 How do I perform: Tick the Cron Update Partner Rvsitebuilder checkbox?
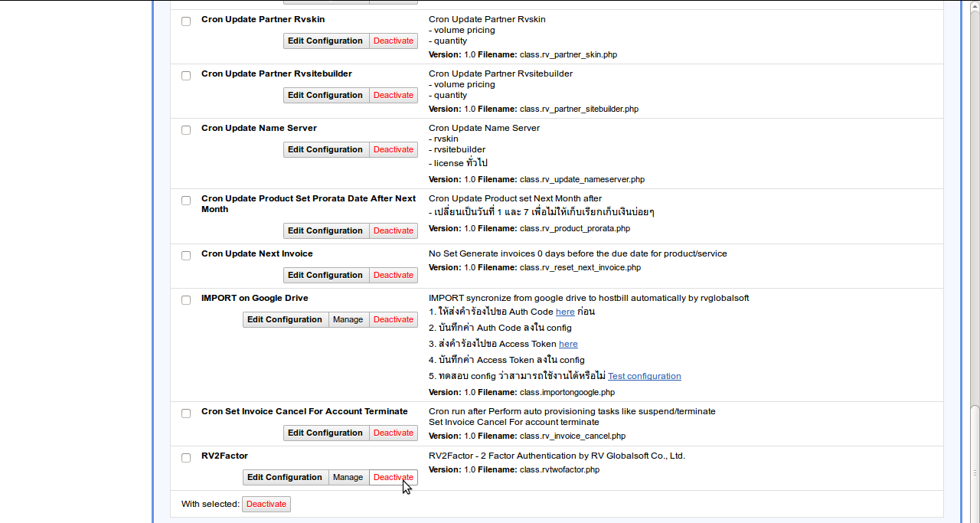186,76
